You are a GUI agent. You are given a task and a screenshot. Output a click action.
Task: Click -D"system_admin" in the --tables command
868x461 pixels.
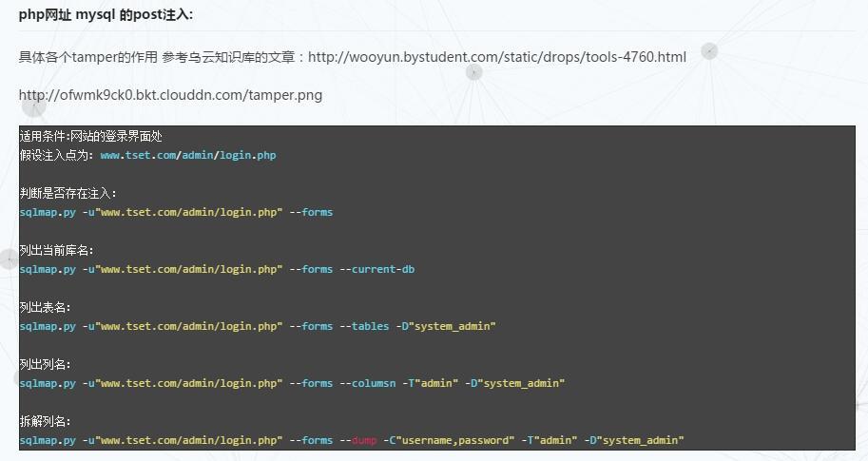(x=446, y=327)
